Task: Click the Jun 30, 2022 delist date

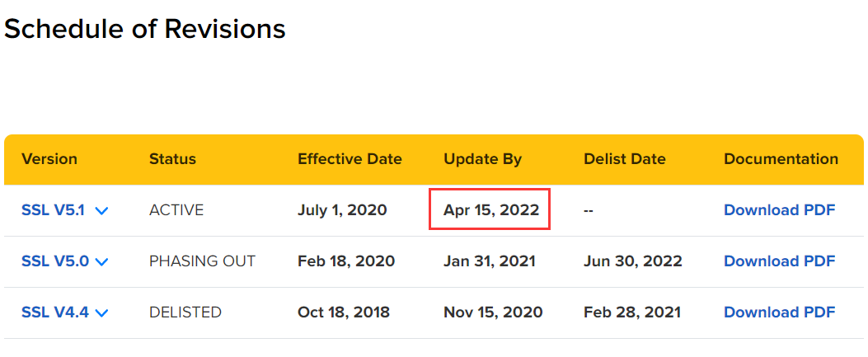Action: coord(633,261)
